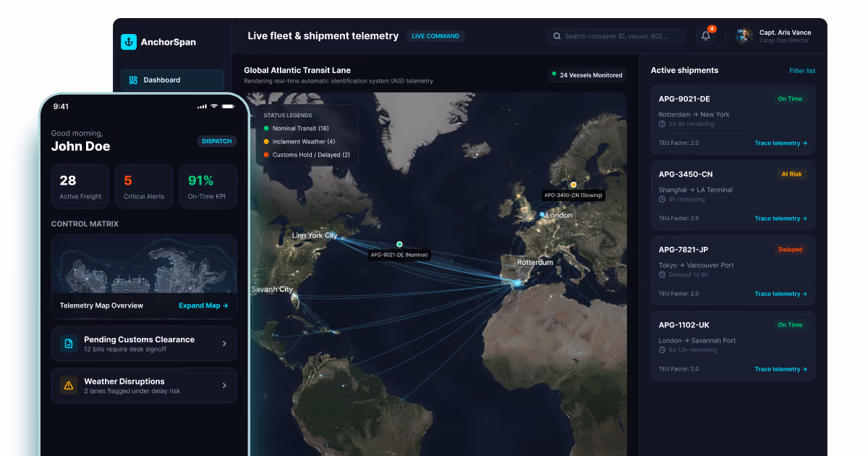
Task: Select APG-3450-CN shipment title
Action: click(x=686, y=174)
